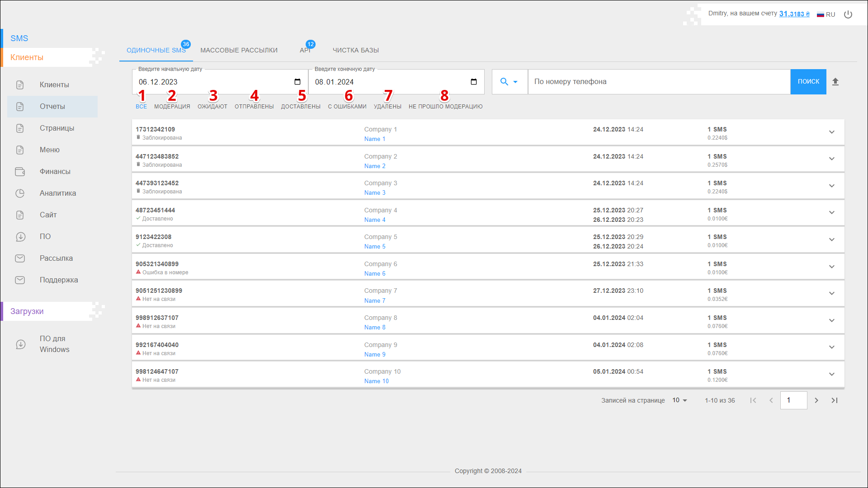Expand the row for number 17312342109

(831, 132)
